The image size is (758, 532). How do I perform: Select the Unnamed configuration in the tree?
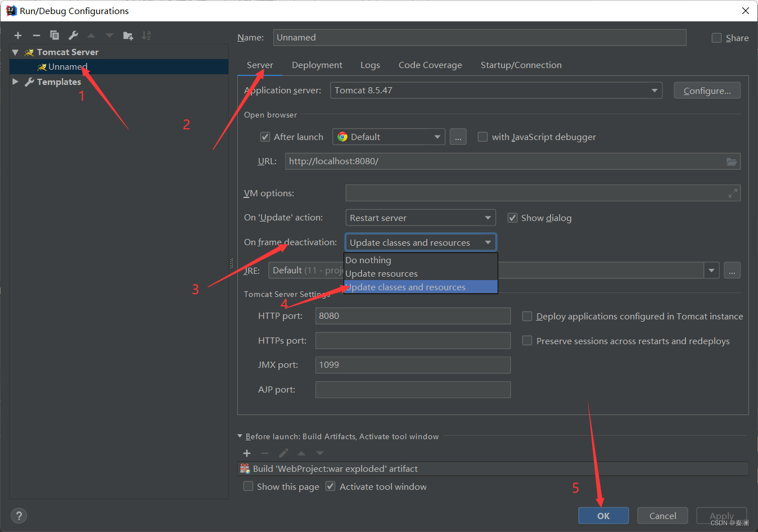tap(119, 67)
